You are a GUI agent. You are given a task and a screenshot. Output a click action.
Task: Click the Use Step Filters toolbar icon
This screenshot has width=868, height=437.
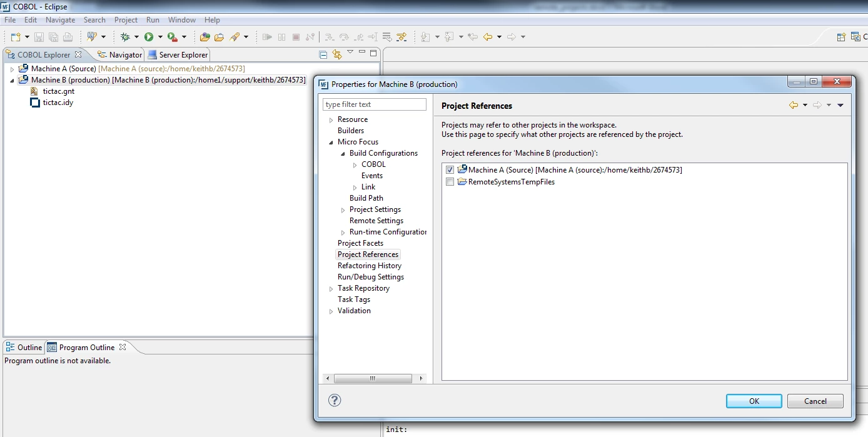[401, 37]
